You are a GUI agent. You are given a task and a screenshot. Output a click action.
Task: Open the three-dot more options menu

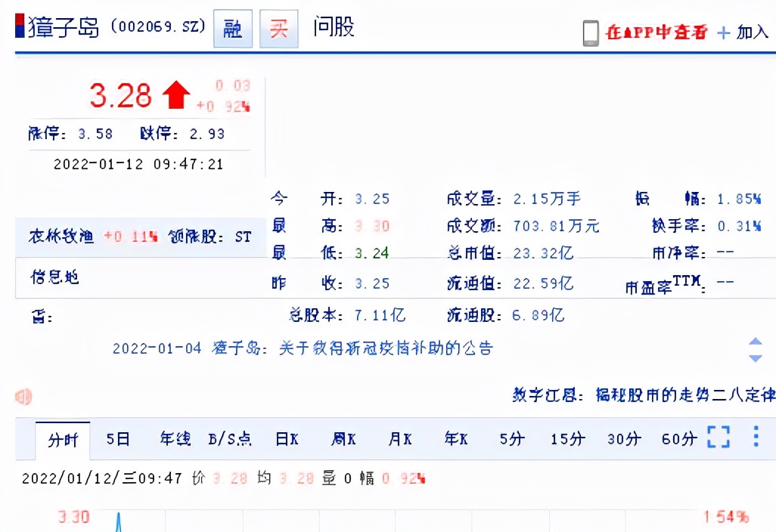(x=756, y=437)
